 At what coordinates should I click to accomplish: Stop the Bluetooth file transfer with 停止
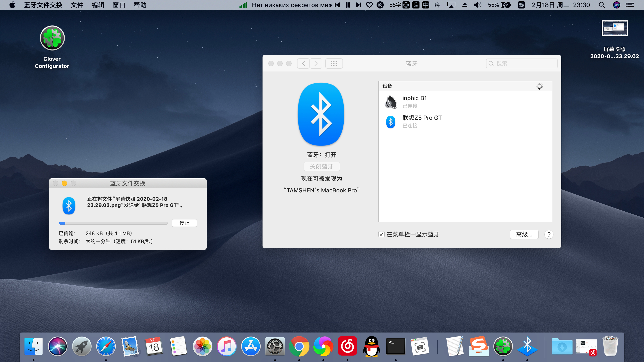(x=184, y=223)
